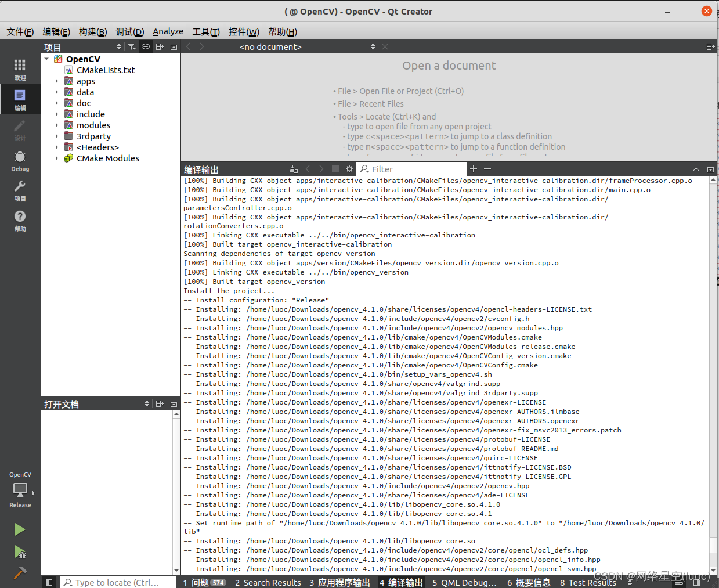Click the Filter field in compile output
The image size is (719, 588).
click(412, 169)
